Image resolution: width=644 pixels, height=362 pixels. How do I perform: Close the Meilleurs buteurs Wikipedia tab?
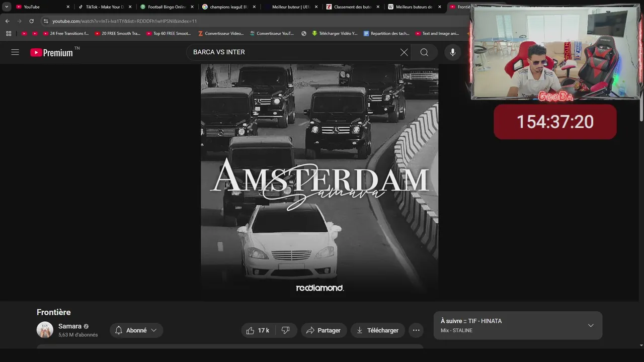[x=440, y=7]
